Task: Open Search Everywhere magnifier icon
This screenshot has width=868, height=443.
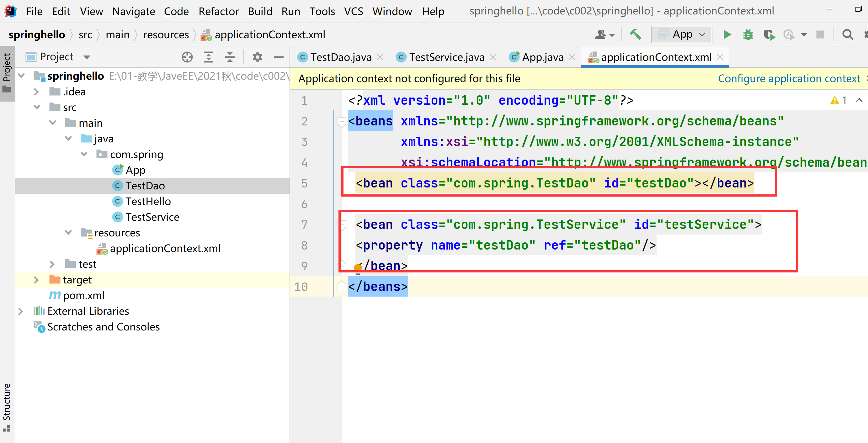Action: pos(847,34)
